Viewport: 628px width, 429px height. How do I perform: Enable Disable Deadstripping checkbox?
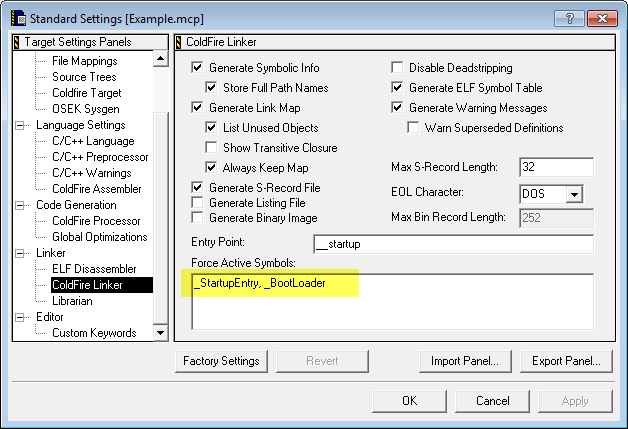(x=397, y=67)
